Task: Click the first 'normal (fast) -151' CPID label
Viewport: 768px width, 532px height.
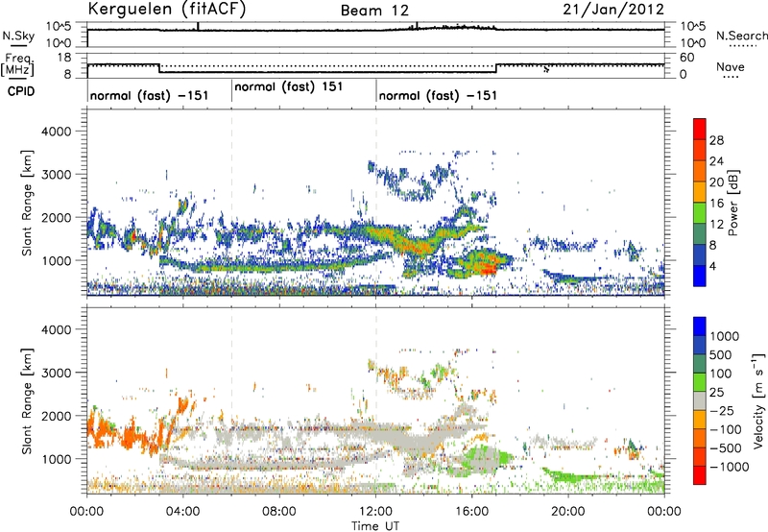Action: click(x=150, y=95)
